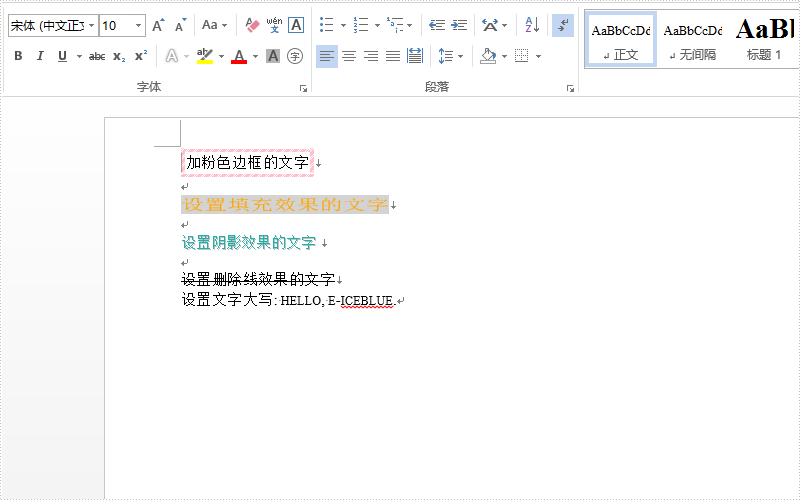Expand line spacing options arrow
Image resolution: width=800 pixels, height=500 pixels.
pyautogui.click(x=461, y=56)
